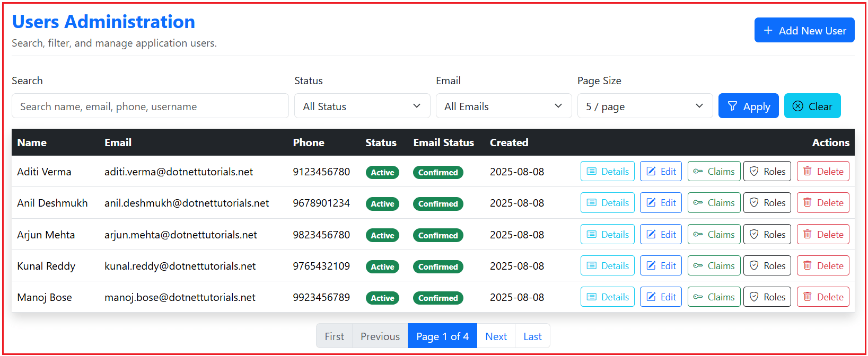
Task: Open Claims for Anil Deshmukh
Action: [x=714, y=202]
